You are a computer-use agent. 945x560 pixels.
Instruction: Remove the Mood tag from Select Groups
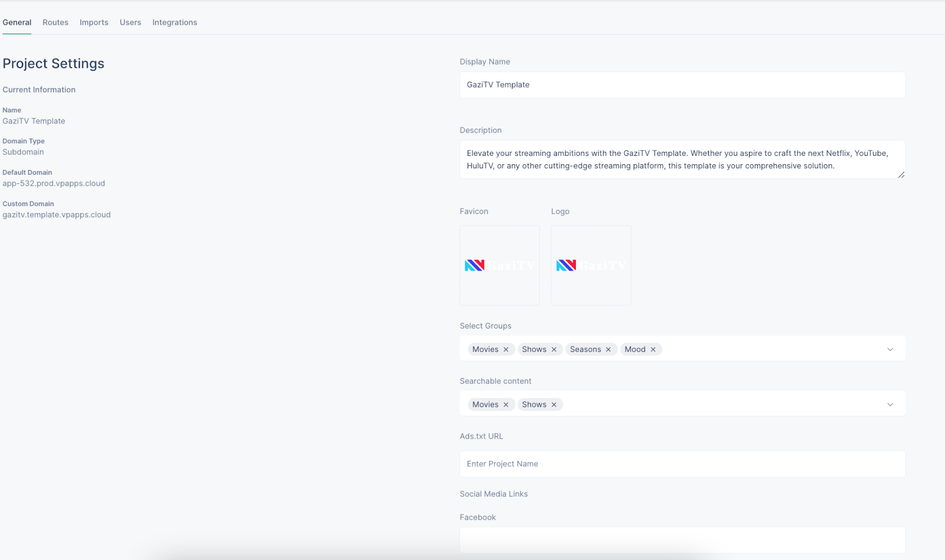tap(653, 350)
